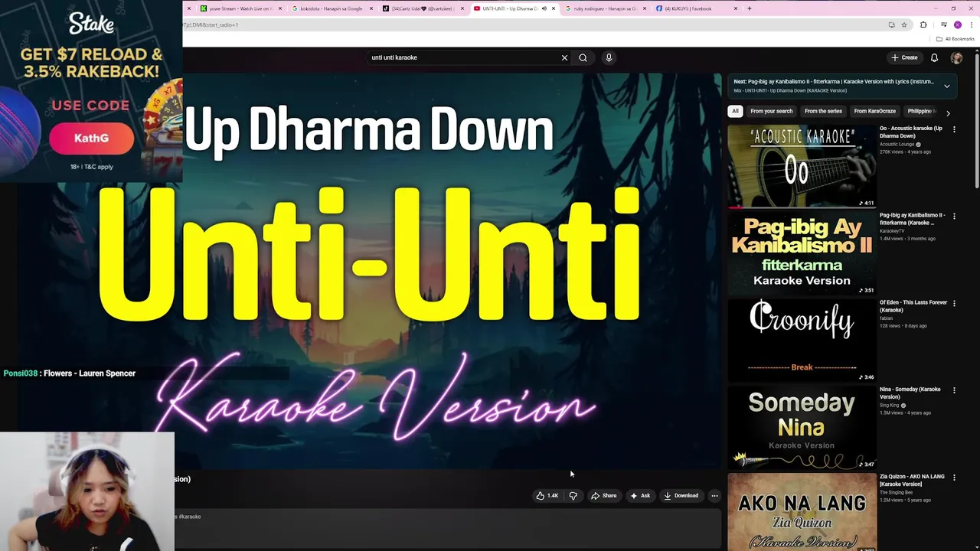Open options menu for 'Pag-ibig ay Kanibalismo II' video

point(954,217)
